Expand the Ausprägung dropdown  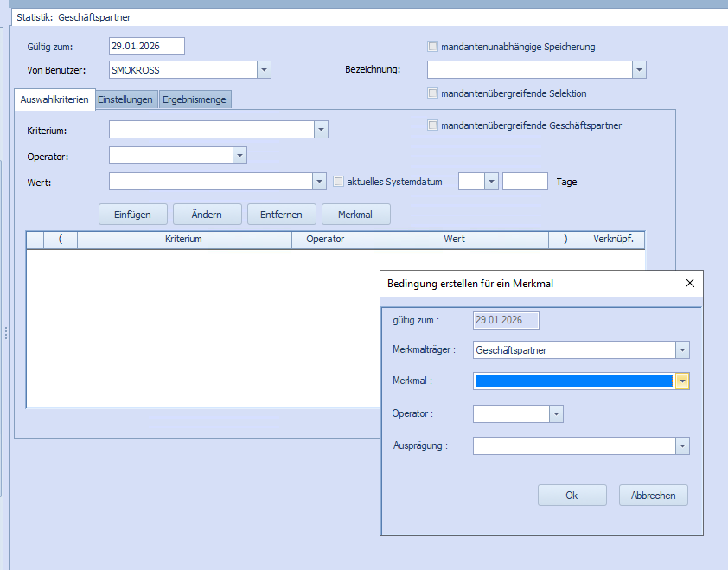tap(682, 446)
